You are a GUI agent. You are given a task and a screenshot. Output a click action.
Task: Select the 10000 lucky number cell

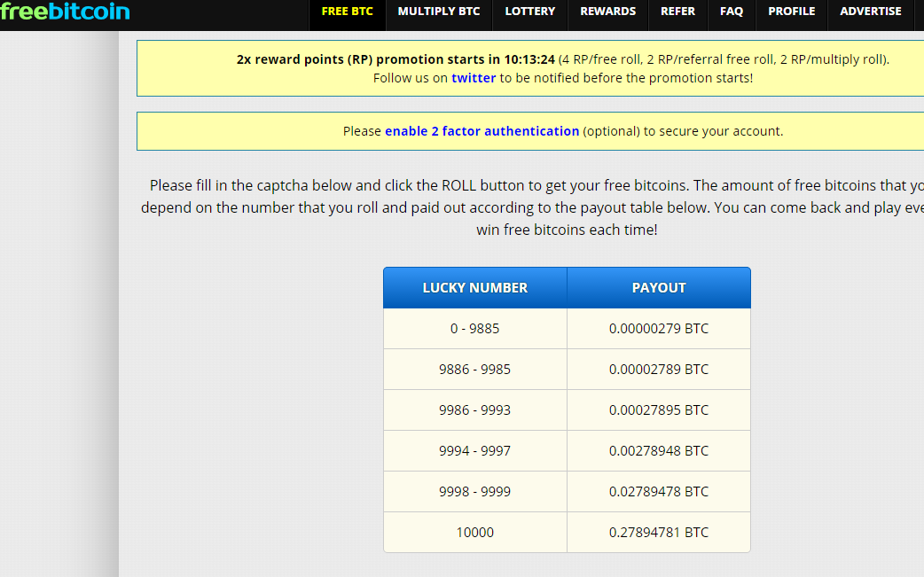pyautogui.click(x=475, y=533)
